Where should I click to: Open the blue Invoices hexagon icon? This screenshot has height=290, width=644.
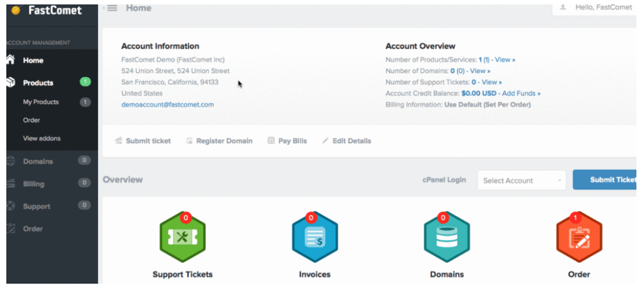click(314, 238)
